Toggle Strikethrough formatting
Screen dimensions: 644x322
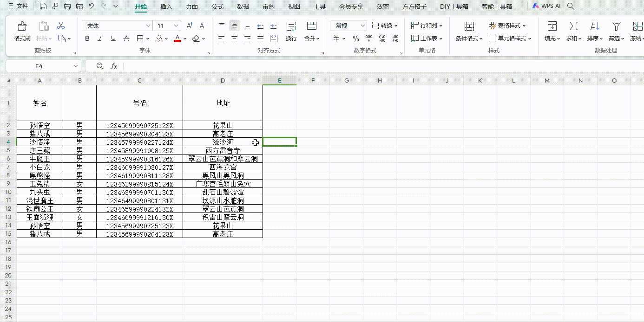[126, 39]
